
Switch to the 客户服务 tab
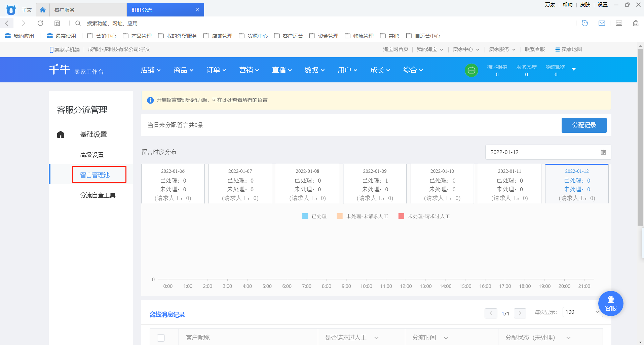coord(88,10)
